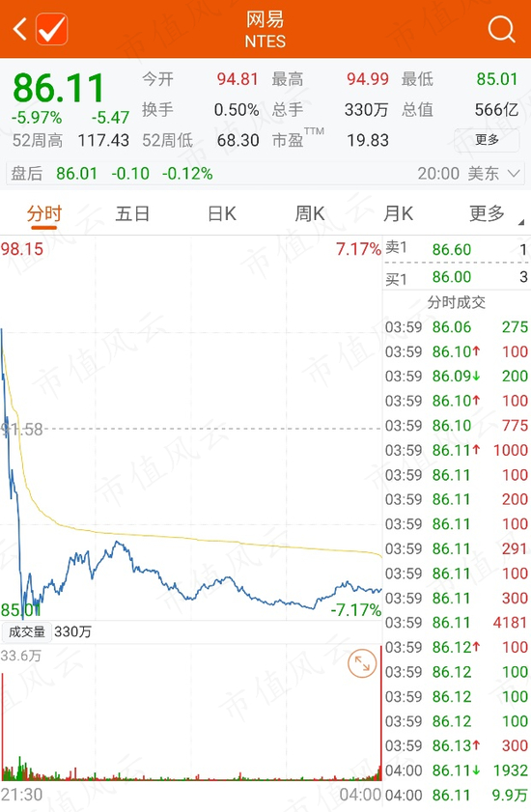Viewport: 531px width, 812px height.
Task: Tap the 卖1 ask price row
Action: pos(457,249)
